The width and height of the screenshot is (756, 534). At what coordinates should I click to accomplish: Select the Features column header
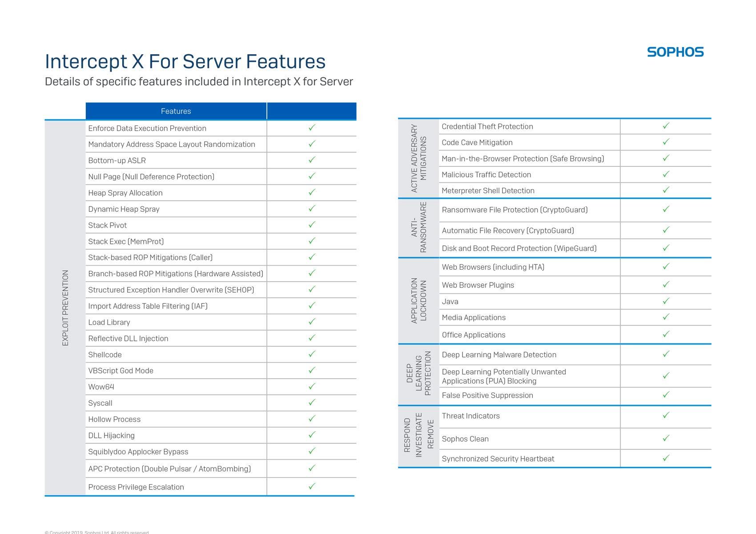[x=176, y=111]
